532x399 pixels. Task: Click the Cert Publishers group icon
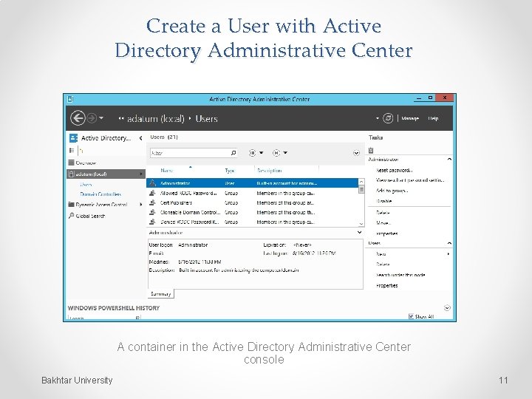(x=153, y=202)
